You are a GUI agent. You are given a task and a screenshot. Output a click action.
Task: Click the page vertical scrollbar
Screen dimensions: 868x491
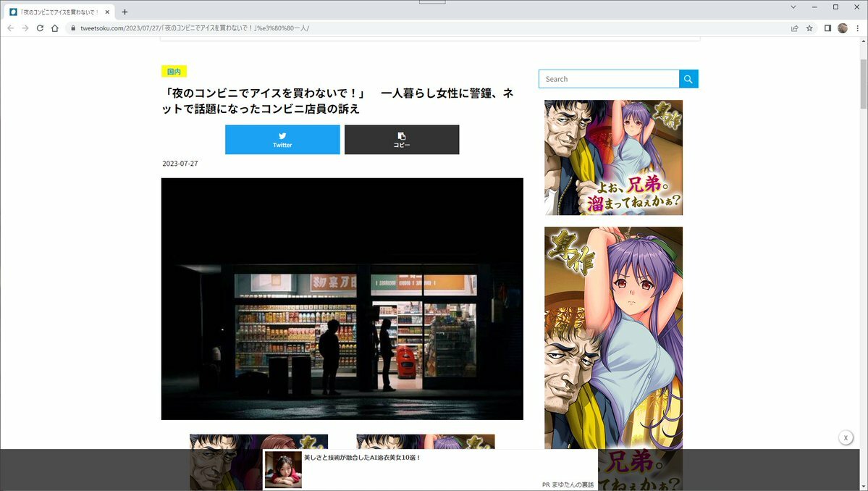click(864, 84)
